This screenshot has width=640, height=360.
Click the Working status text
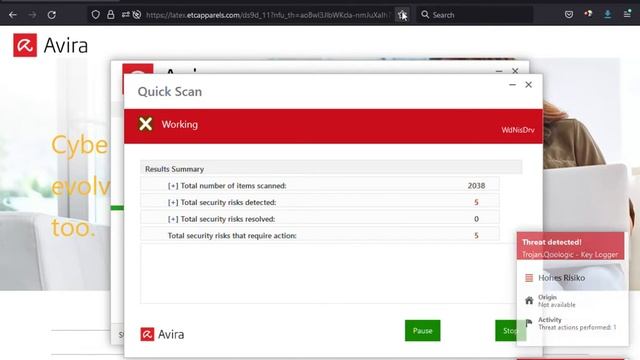click(x=180, y=124)
